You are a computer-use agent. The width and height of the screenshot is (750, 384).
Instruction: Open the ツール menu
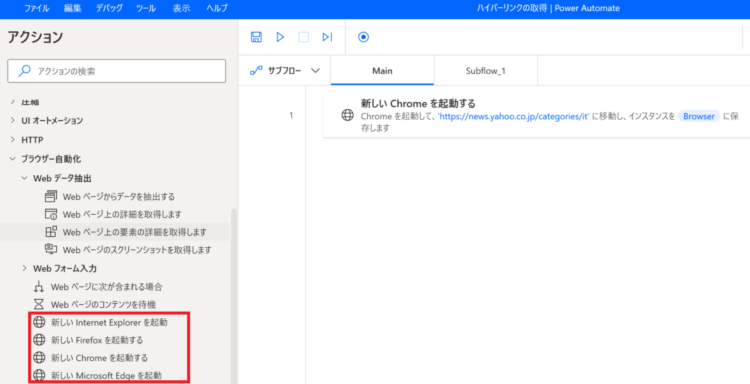click(146, 8)
